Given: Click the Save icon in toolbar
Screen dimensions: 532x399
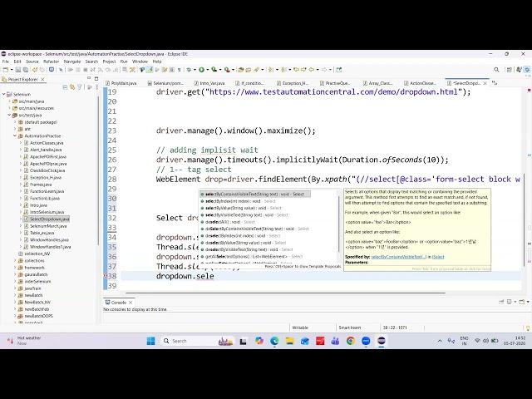Looking at the screenshot, I should pos(18,70).
